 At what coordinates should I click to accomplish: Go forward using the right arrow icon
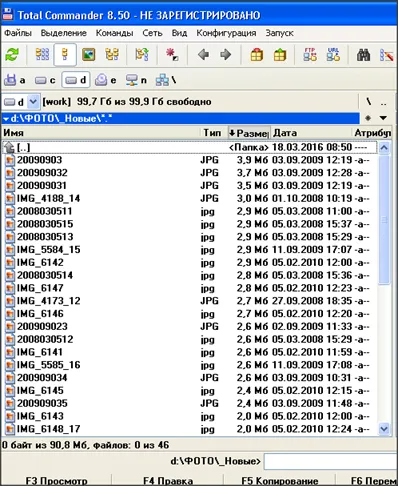[x=226, y=55]
